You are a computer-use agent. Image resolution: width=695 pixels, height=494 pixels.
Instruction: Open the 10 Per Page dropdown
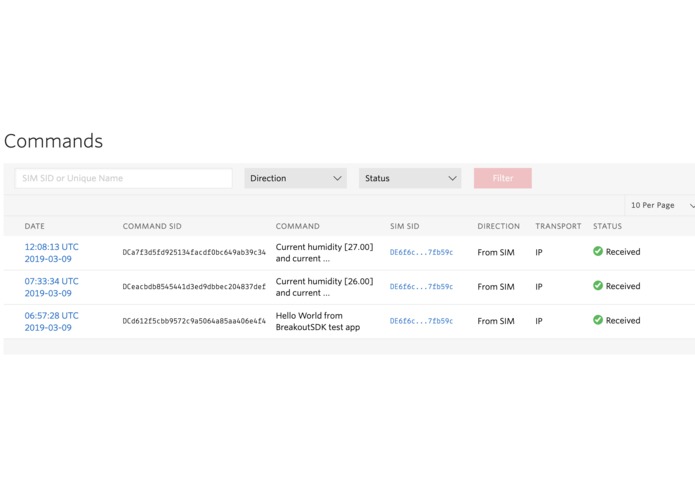tap(660, 205)
